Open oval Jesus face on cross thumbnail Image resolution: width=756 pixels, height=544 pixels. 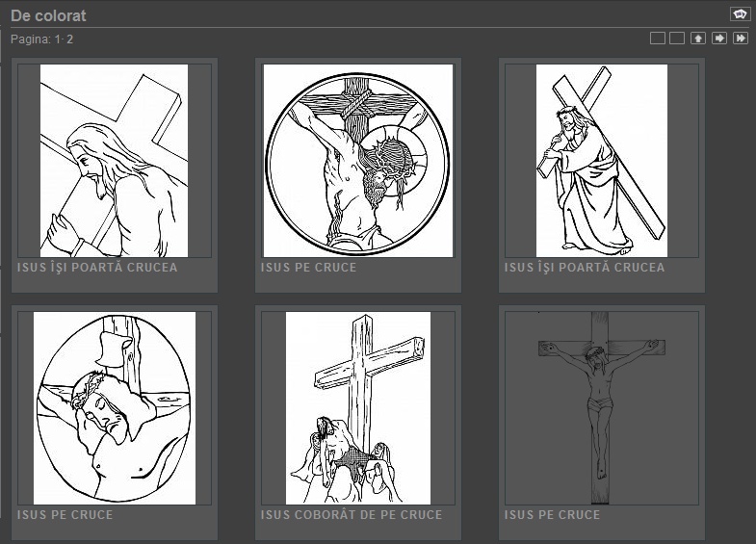tap(114, 407)
